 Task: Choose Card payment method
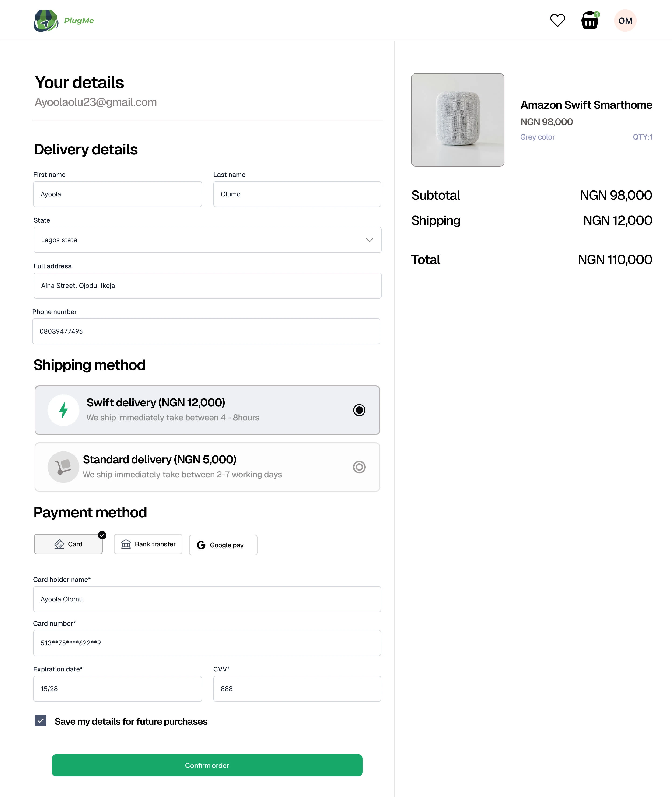coord(69,544)
